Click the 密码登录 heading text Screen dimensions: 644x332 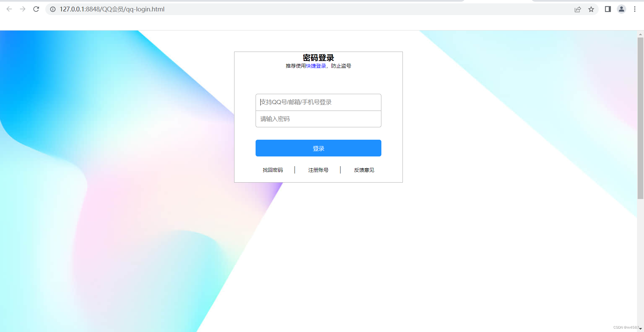(318, 58)
